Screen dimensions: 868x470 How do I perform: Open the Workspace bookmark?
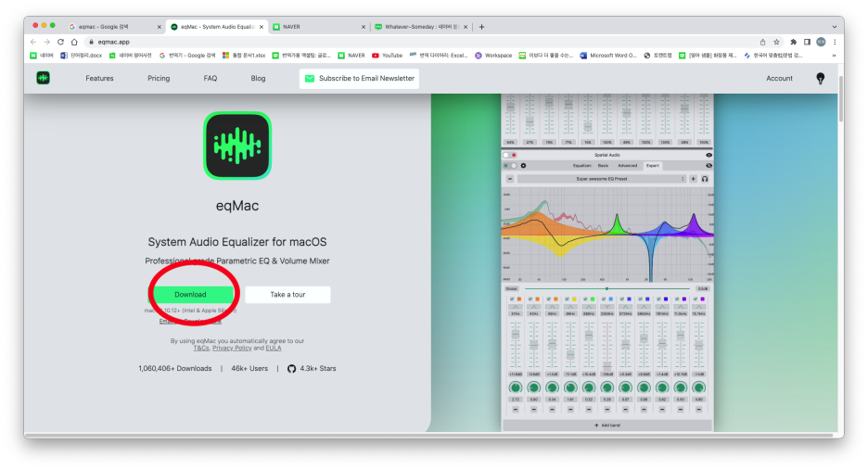(493, 56)
